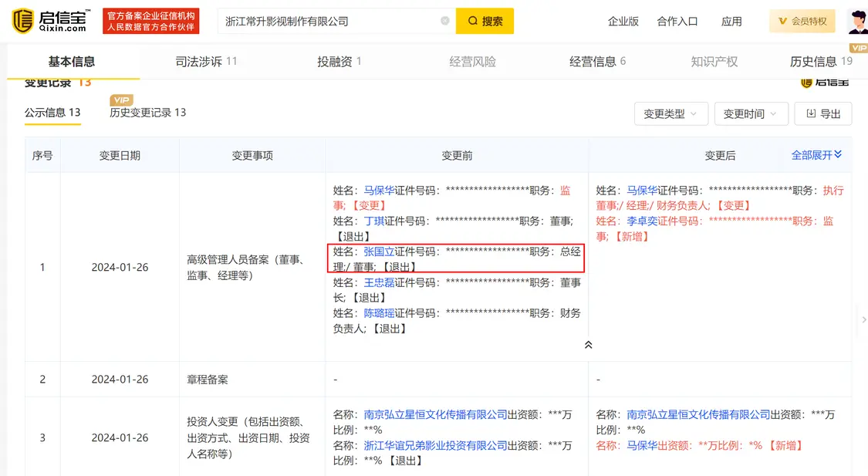Clear the search box text
868x476 pixels.
click(x=445, y=21)
